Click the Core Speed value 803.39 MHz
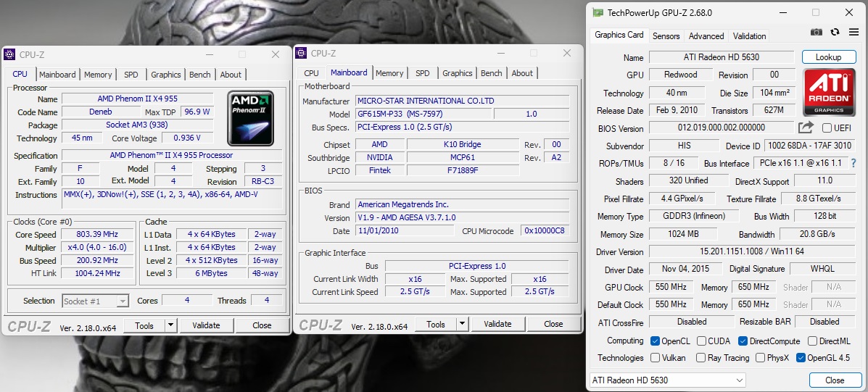868x392 pixels. (97, 235)
